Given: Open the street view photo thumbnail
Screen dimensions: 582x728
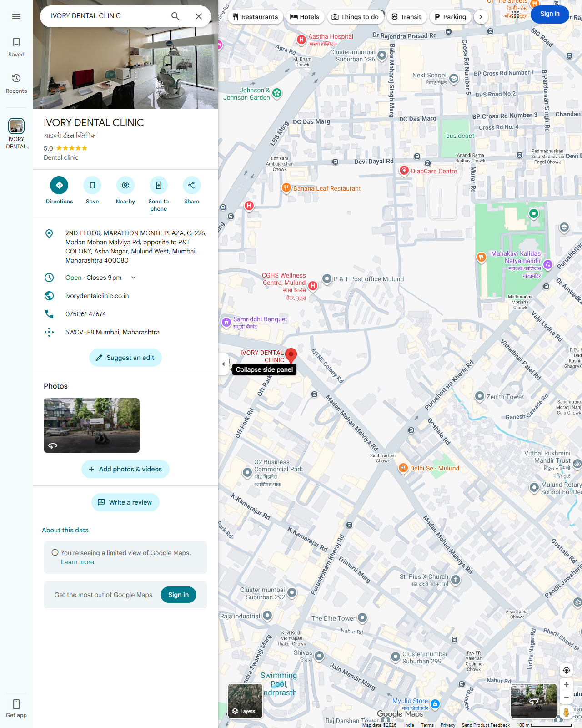Looking at the screenshot, I should click(x=91, y=425).
